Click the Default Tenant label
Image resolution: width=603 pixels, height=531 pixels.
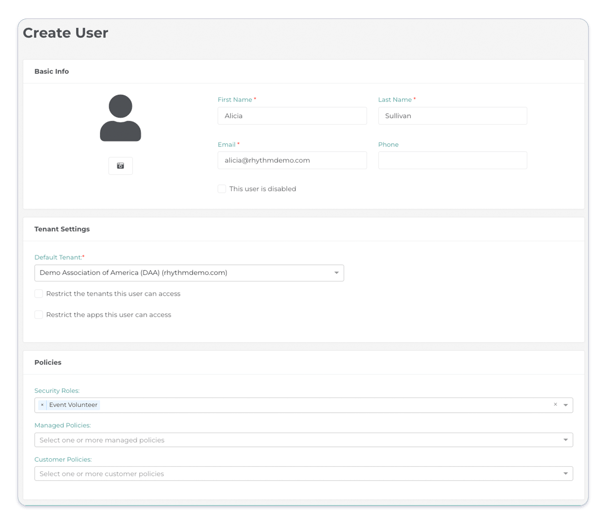click(x=59, y=257)
